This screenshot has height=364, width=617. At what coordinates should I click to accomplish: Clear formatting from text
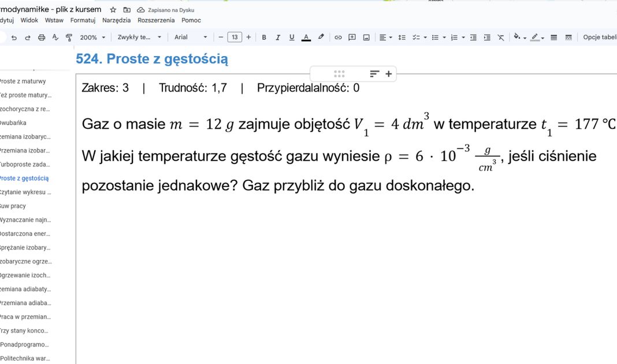click(x=500, y=37)
